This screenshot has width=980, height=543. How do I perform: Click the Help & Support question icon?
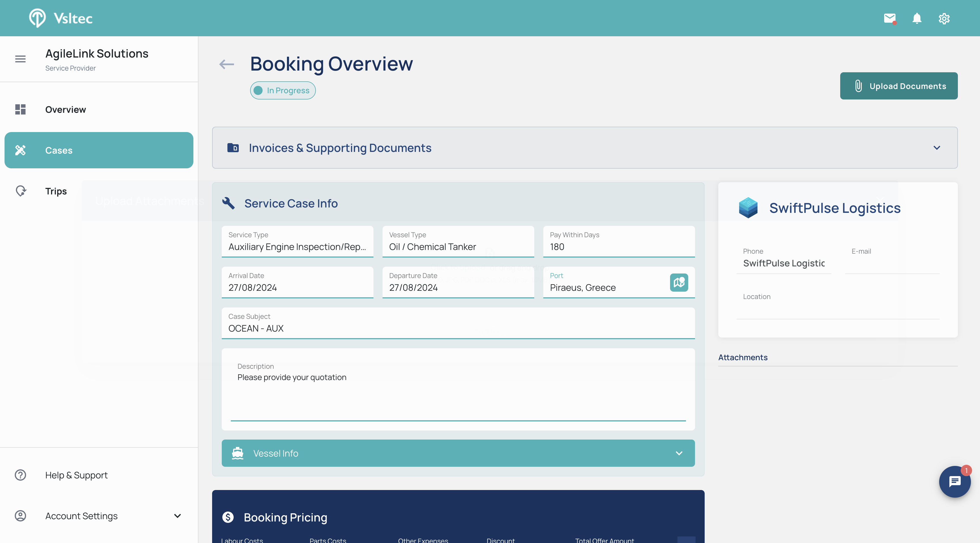click(20, 475)
